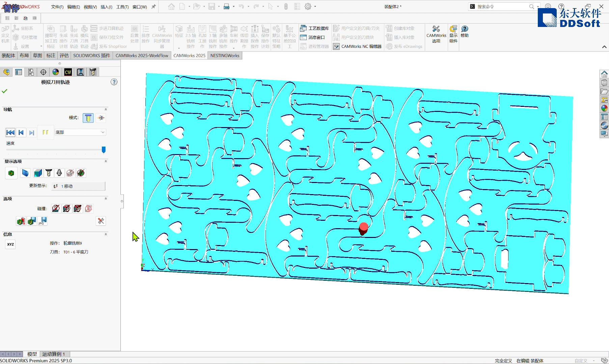Step back one move in simulation

point(21,132)
